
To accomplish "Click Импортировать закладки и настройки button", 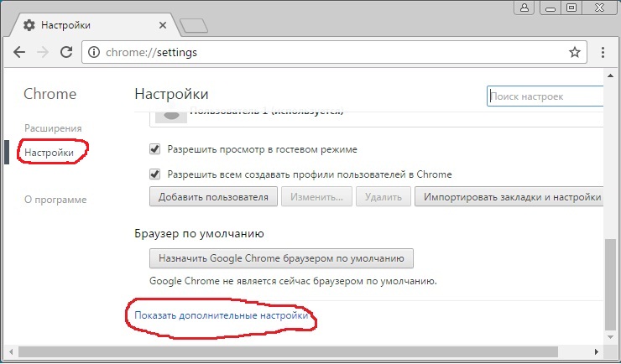I will (x=509, y=197).
